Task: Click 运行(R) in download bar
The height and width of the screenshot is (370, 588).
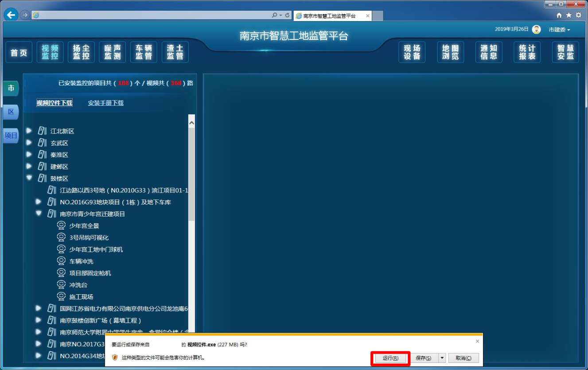Action: [x=390, y=358]
